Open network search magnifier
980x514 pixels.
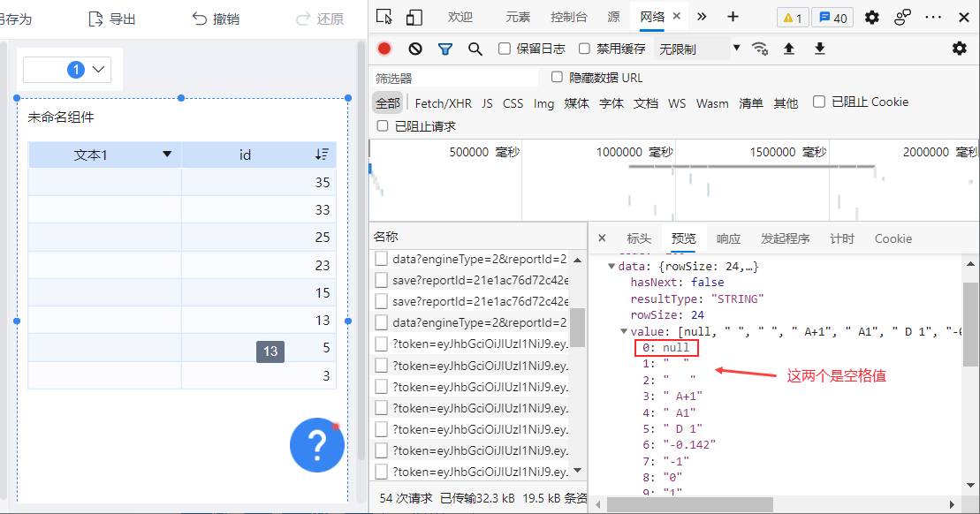tap(475, 49)
